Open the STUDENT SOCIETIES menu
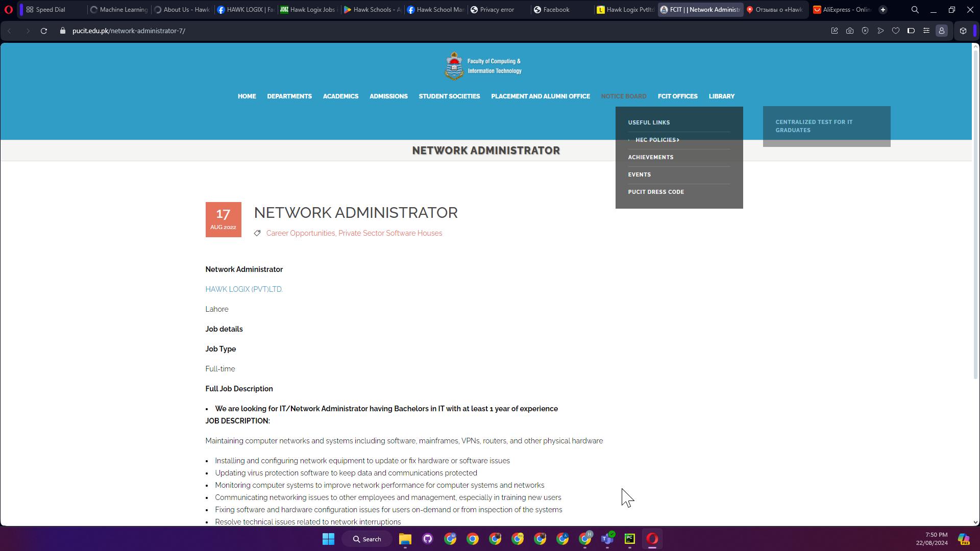This screenshot has height=551, width=980. click(449, 96)
